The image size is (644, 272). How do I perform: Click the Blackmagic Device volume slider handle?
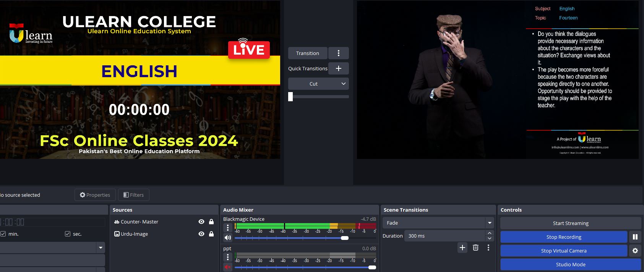point(345,238)
